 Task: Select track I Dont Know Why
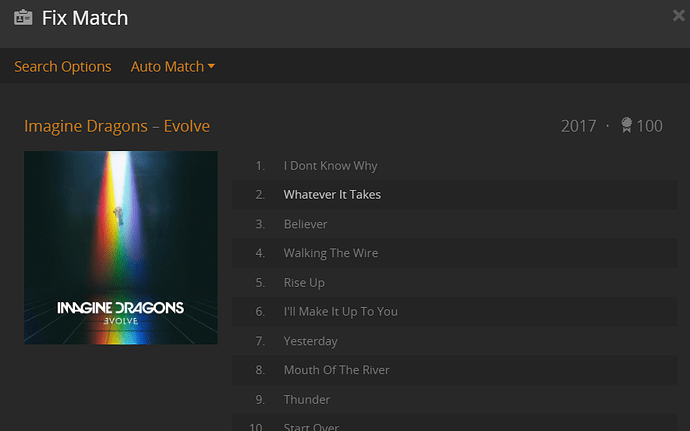pos(455,166)
